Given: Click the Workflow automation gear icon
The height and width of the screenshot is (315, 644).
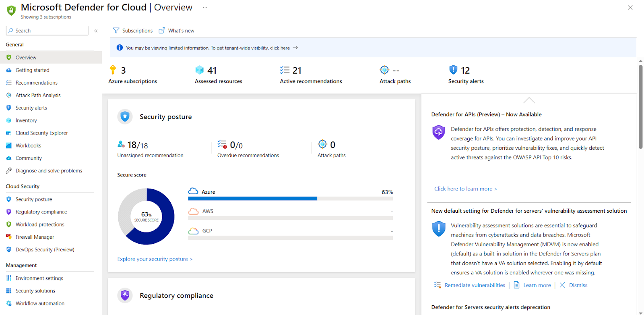Looking at the screenshot, I should [9, 303].
